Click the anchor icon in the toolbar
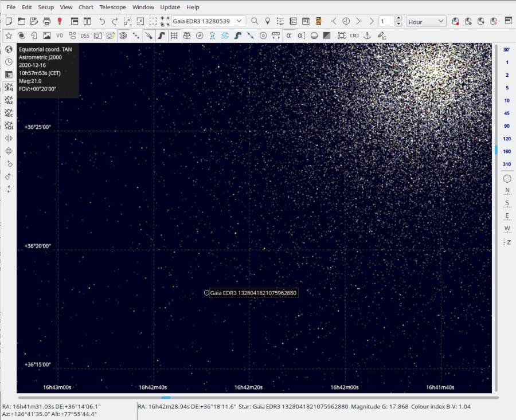516x420 pixels. (368, 36)
